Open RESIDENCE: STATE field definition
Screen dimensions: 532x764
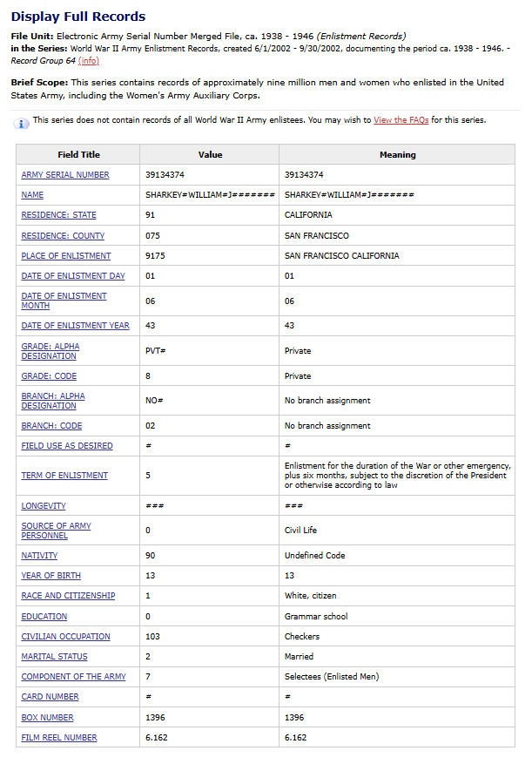[58, 215]
